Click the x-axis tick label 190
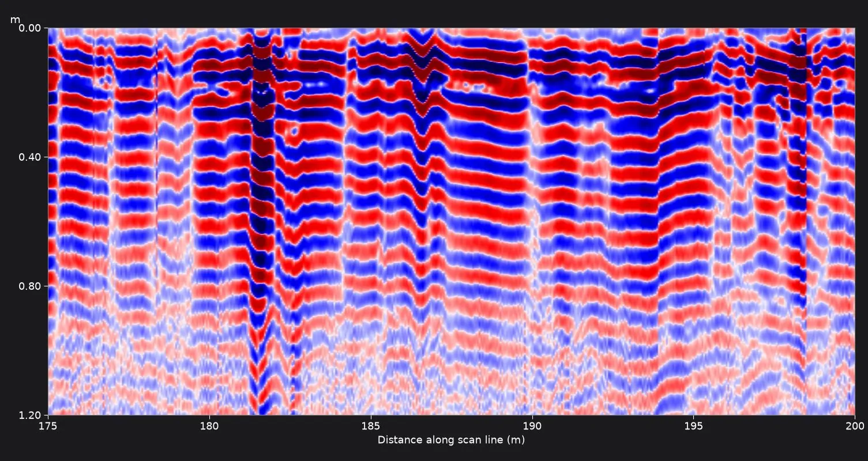Screen dimensions: 868x461 pyautogui.click(x=532, y=425)
